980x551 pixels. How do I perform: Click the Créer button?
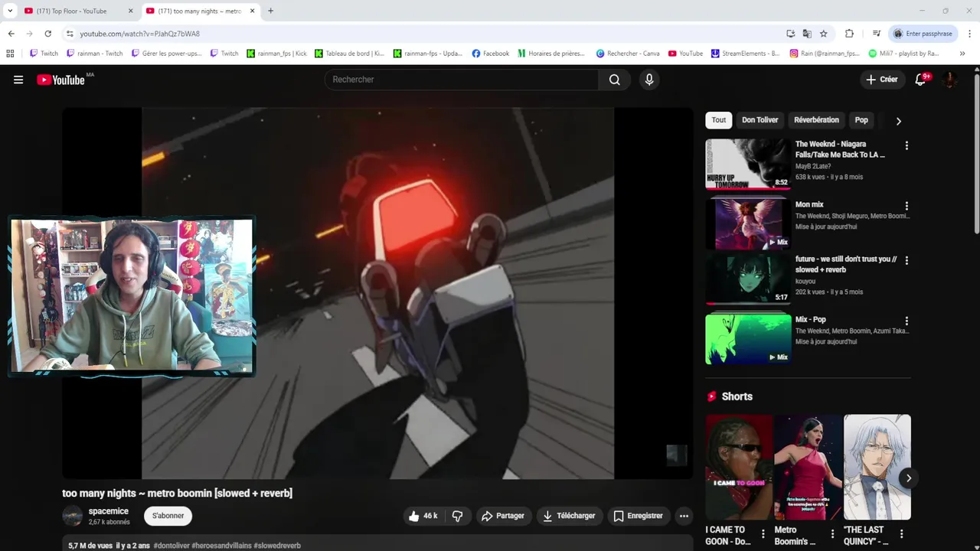881,80
